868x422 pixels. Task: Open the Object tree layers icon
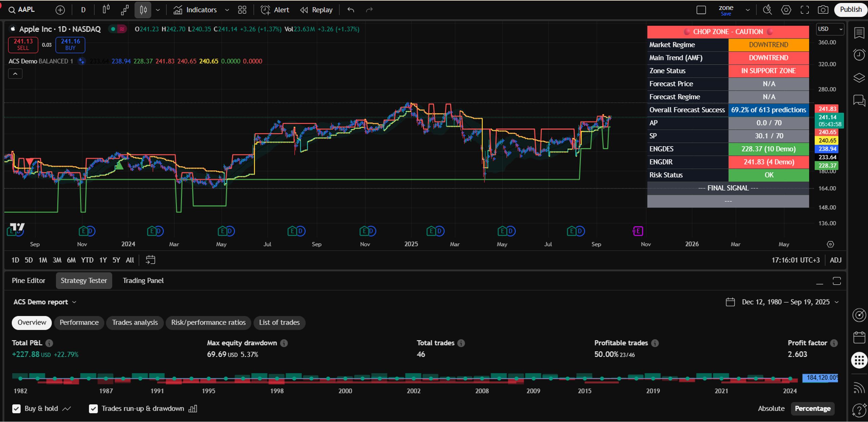click(859, 78)
